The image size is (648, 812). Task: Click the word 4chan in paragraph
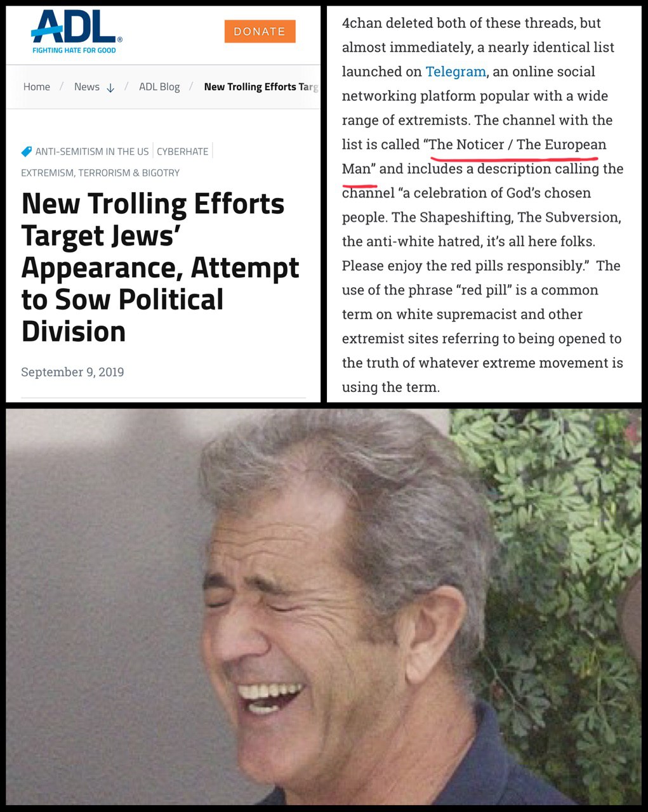pos(362,23)
